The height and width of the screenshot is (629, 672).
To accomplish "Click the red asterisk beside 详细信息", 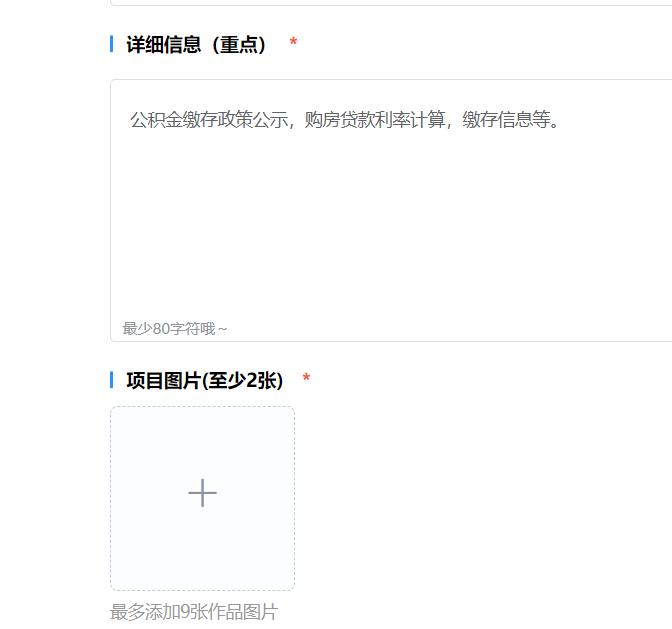I will click(x=293, y=42).
